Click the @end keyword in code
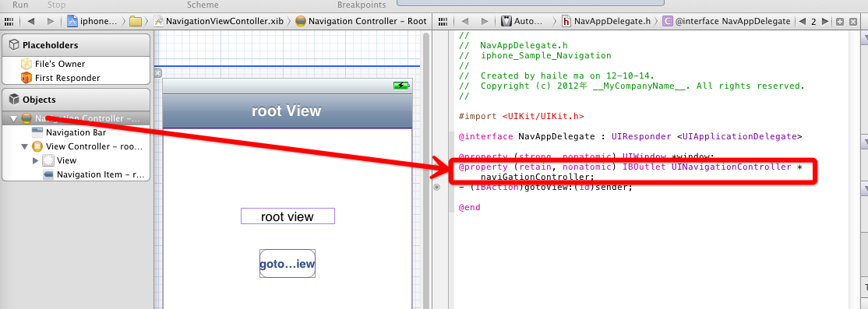Image resolution: width=868 pixels, height=309 pixels. 469,207
